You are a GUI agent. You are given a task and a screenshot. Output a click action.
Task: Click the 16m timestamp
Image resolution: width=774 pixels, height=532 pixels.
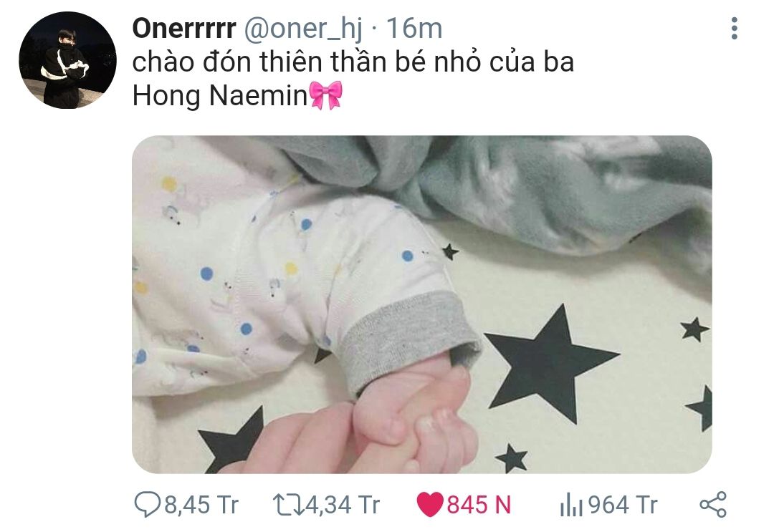(x=414, y=29)
